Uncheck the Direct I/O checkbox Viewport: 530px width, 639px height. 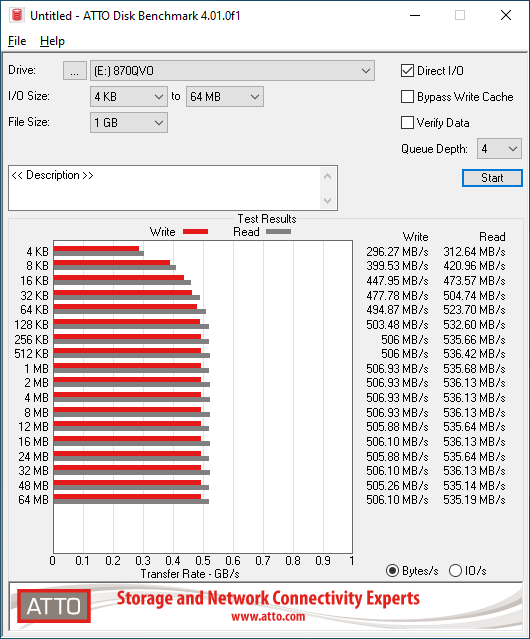tap(407, 71)
